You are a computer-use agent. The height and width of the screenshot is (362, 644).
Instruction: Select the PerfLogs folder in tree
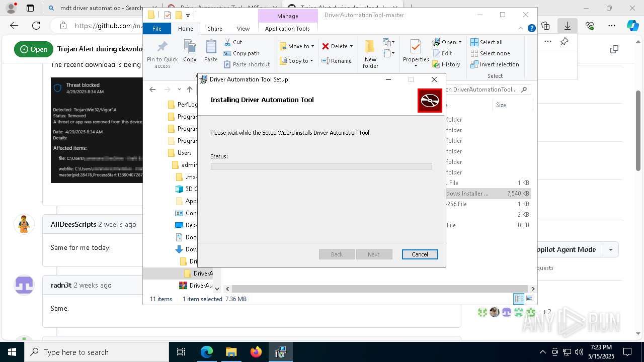182,105
